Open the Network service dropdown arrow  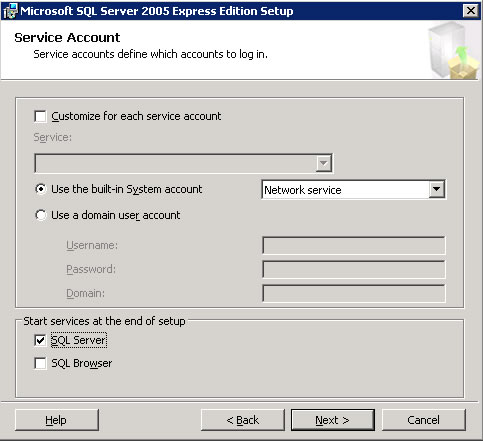coord(436,190)
